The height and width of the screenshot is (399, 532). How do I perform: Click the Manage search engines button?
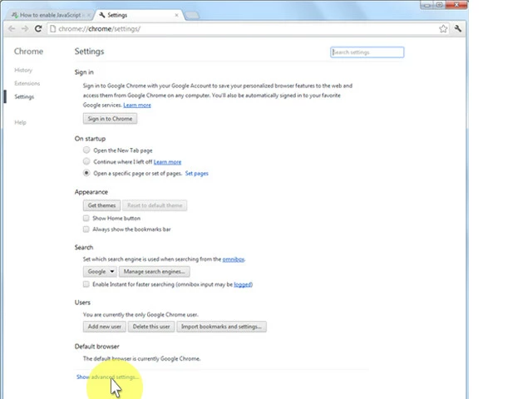click(x=154, y=272)
